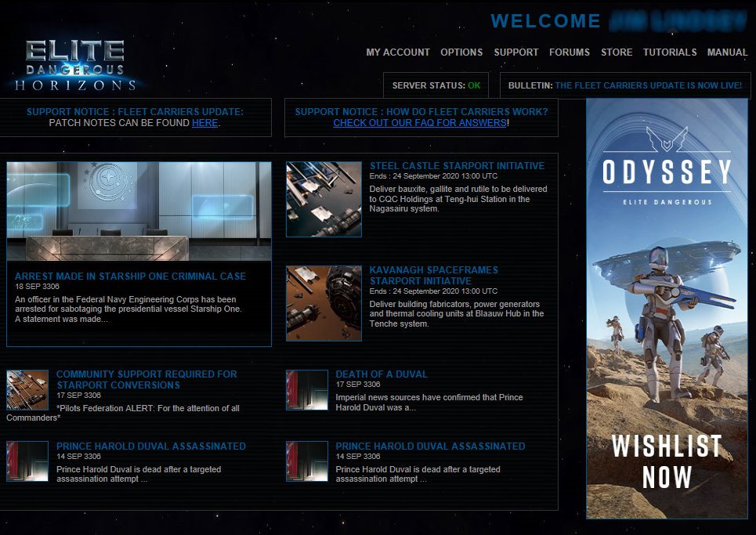Click 'Support Notice : How Do Fleet Carriers Work?' heading
The image size is (756, 535).
click(x=421, y=112)
